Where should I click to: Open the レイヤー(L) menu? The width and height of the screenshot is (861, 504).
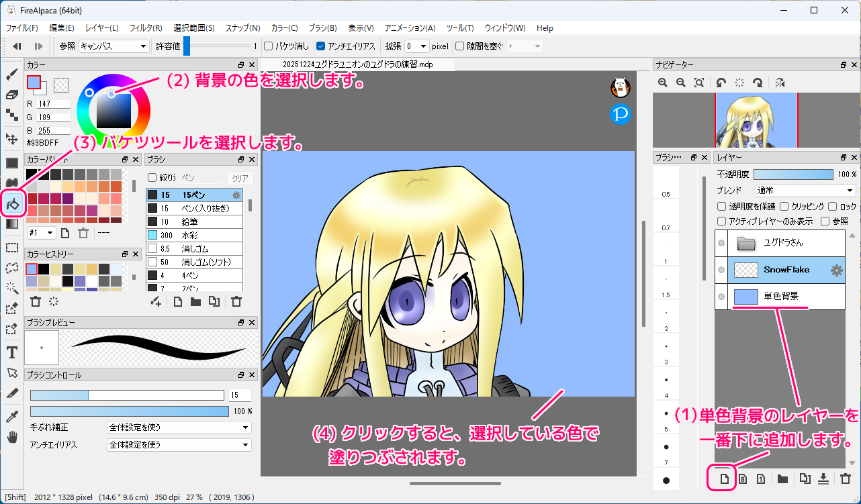pos(101,28)
